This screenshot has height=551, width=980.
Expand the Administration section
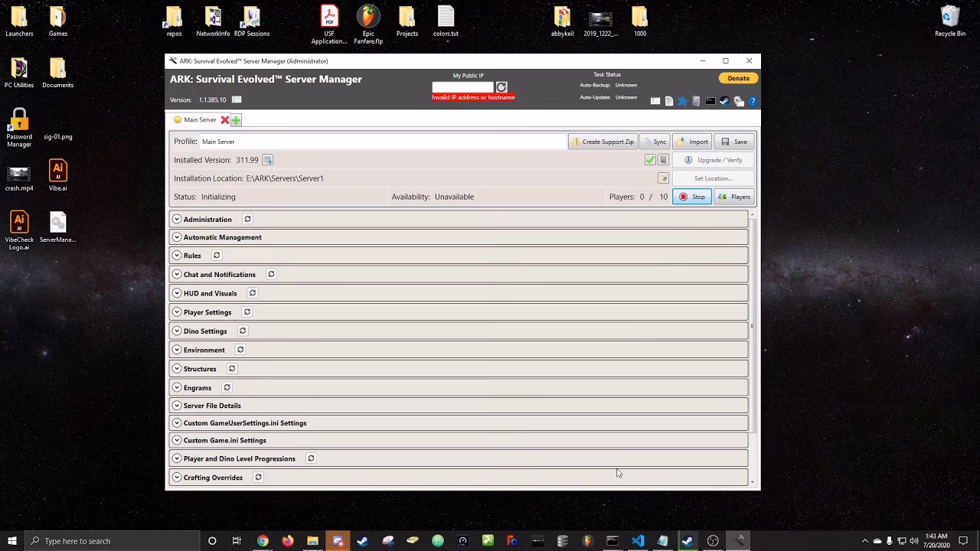coord(177,219)
